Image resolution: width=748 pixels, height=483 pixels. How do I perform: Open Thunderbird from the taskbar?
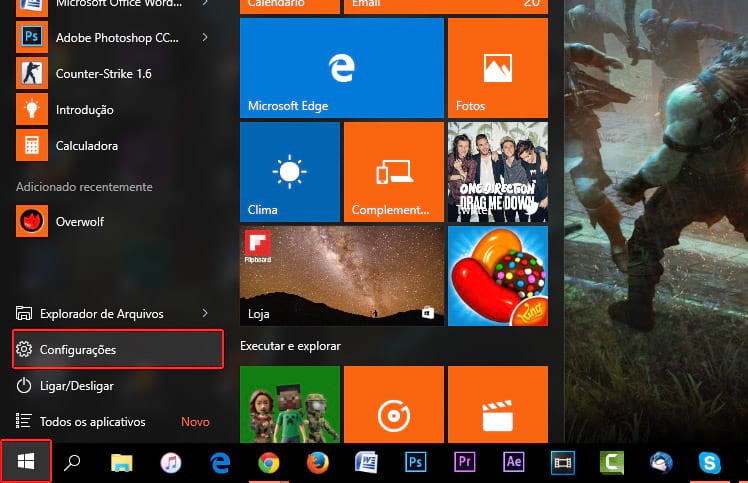661,462
